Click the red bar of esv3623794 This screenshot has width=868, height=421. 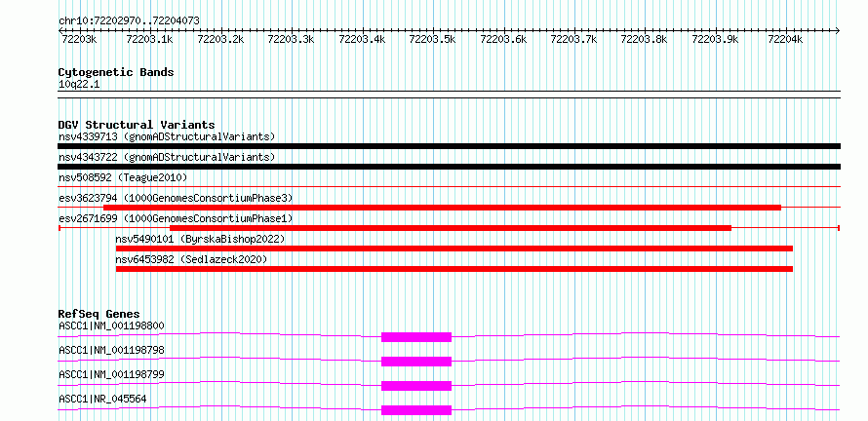pos(443,208)
